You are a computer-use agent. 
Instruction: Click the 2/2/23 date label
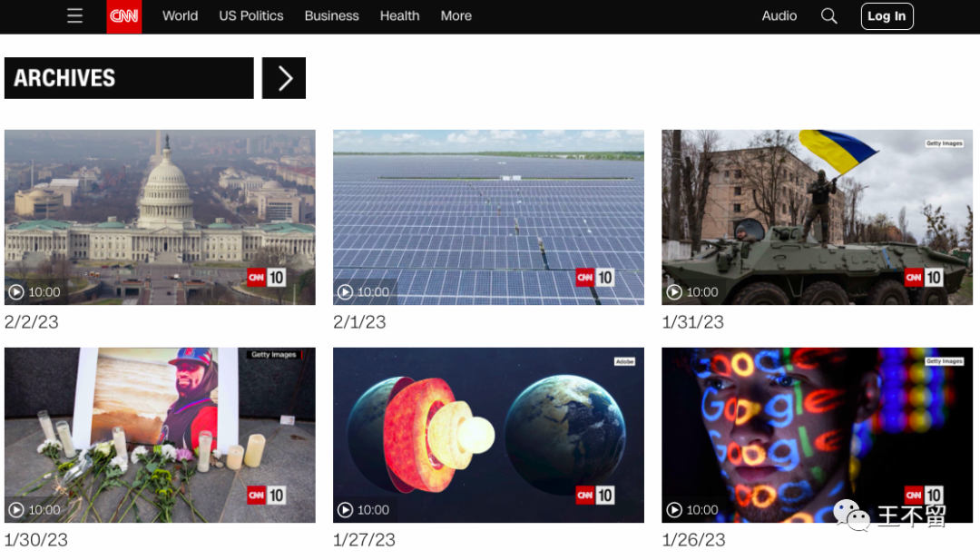pyautogui.click(x=31, y=322)
